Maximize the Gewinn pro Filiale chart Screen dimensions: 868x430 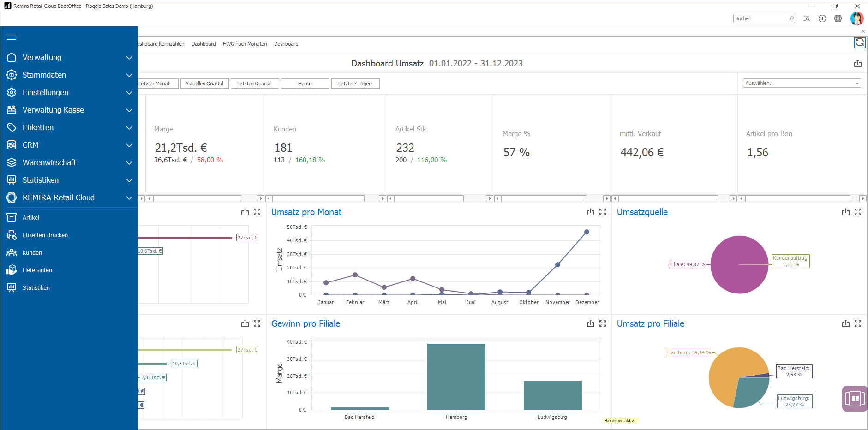point(603,324)
